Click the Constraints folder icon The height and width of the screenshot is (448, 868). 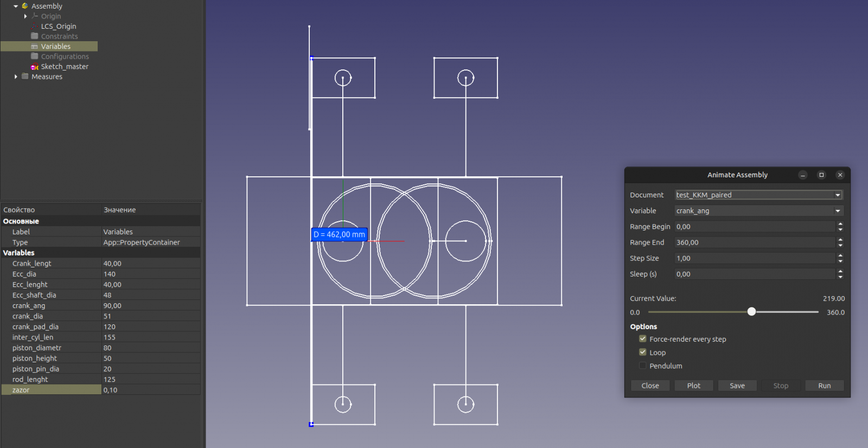pos(35,36)
